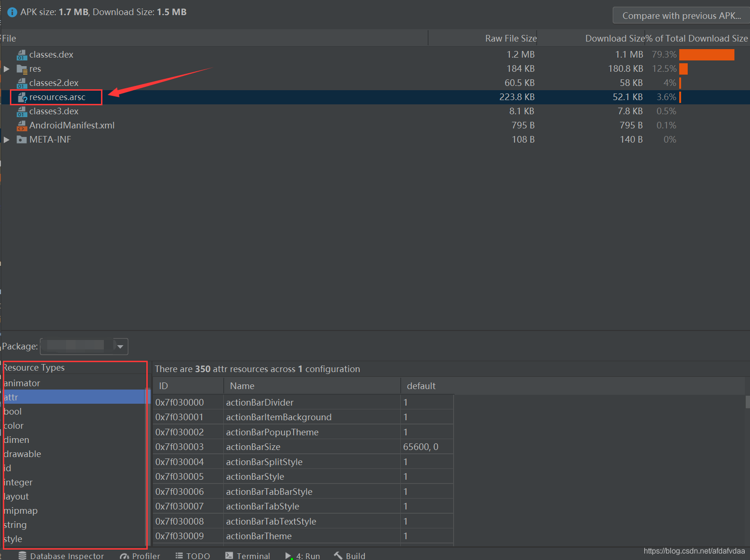
Task: Select string resource type
Action: click(x=75, y=525)
